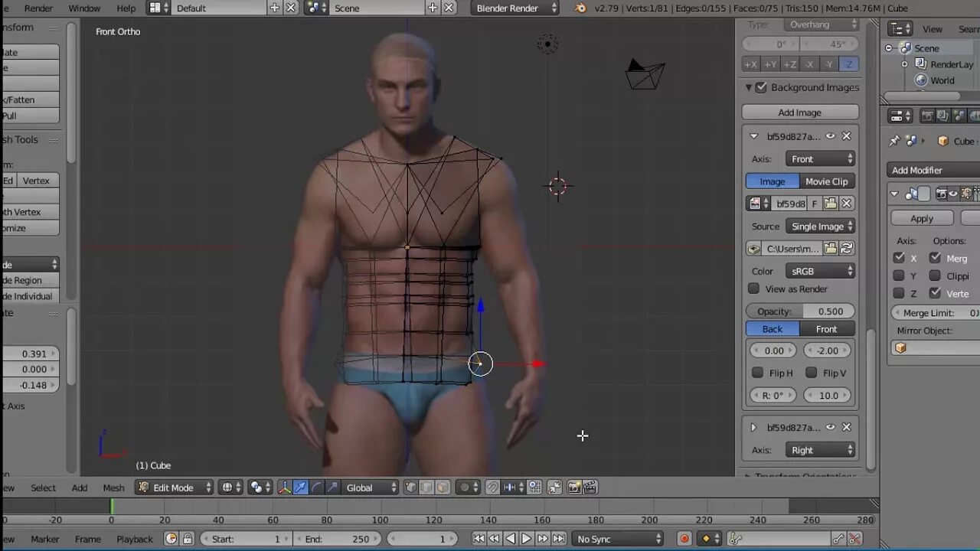Select the scale manipulator icon
The width and height of the screenshot is (980, 551).
(332, 487)
